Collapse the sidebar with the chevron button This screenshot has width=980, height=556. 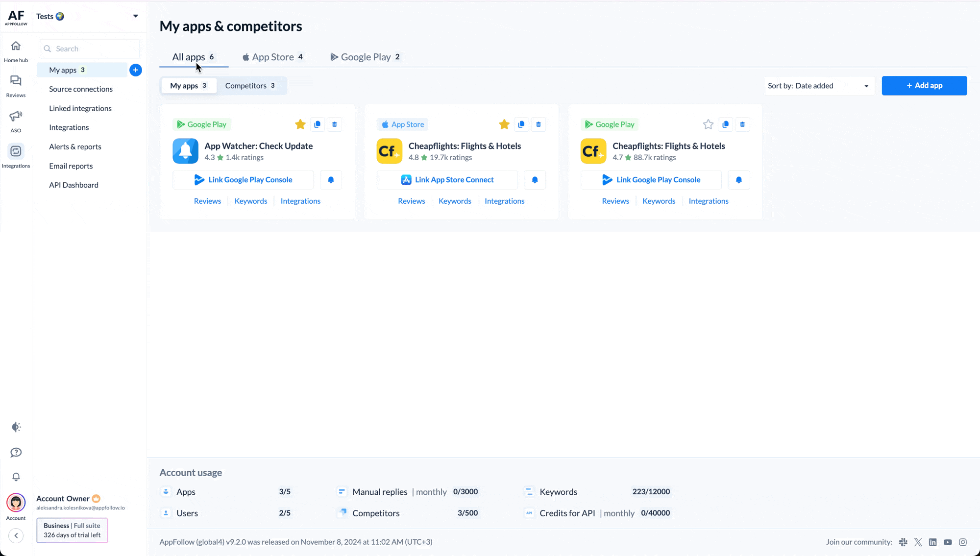(x=16, y=535)
